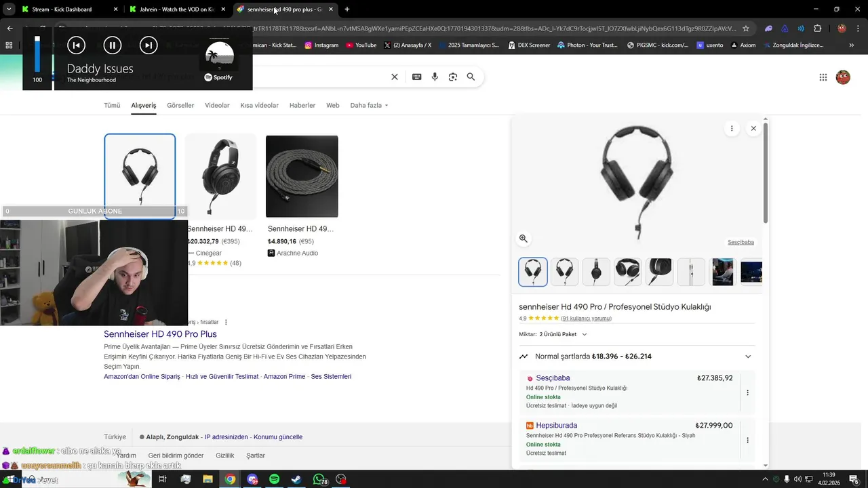Search by image with Google Lens
868x488 pixels.
pos(453,77)
